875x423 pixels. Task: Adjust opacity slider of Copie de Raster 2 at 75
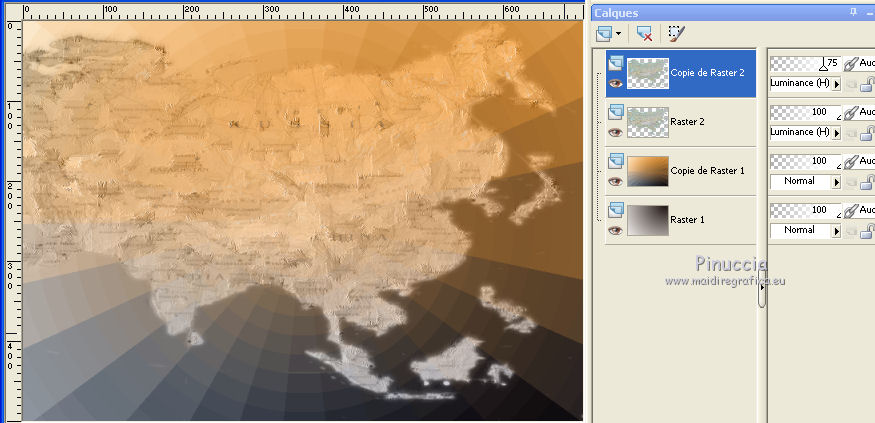click(x=805, y=64)
